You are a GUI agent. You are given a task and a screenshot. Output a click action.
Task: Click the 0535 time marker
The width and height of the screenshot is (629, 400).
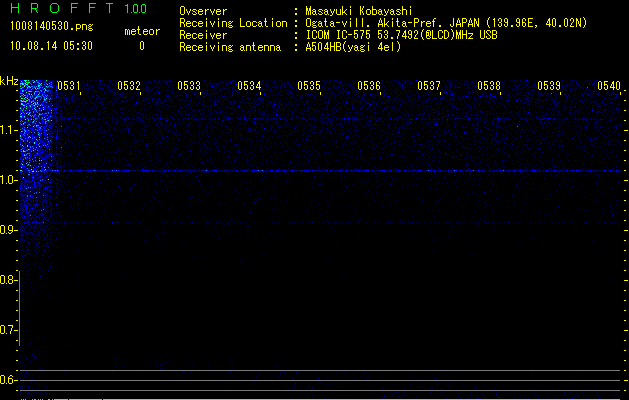click(x=309, y=86)
